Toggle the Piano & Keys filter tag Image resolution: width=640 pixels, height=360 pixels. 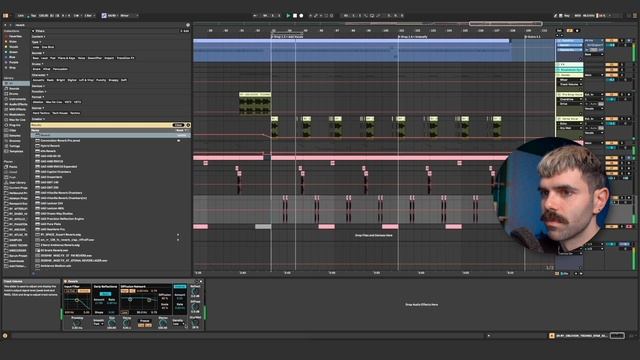(x=67, y=58)
